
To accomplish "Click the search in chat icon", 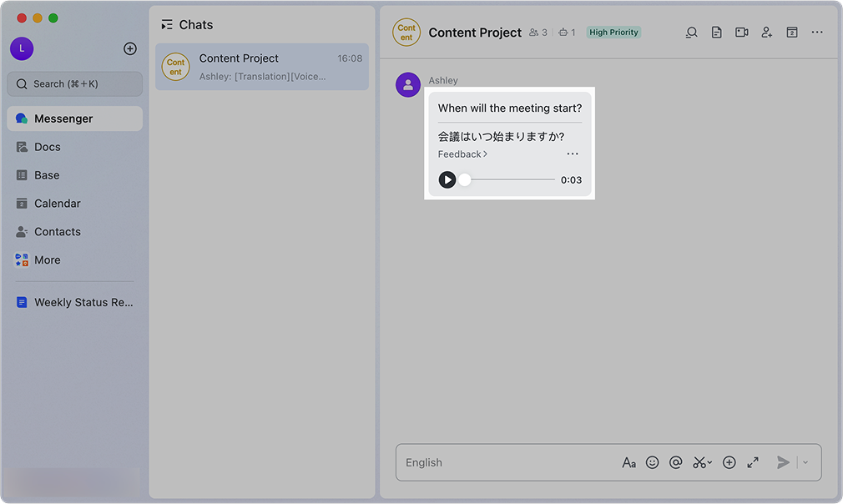I will [x=691, y=33].
